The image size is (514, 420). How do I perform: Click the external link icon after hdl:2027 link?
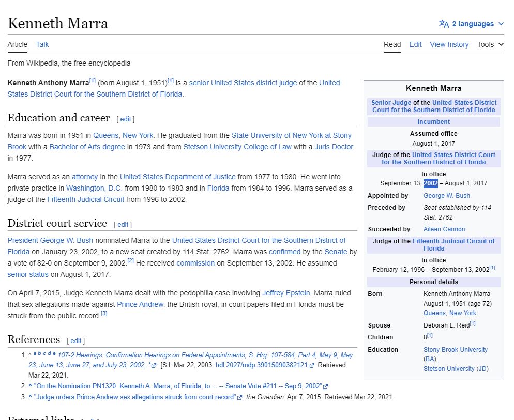click(x=312, y=365)
